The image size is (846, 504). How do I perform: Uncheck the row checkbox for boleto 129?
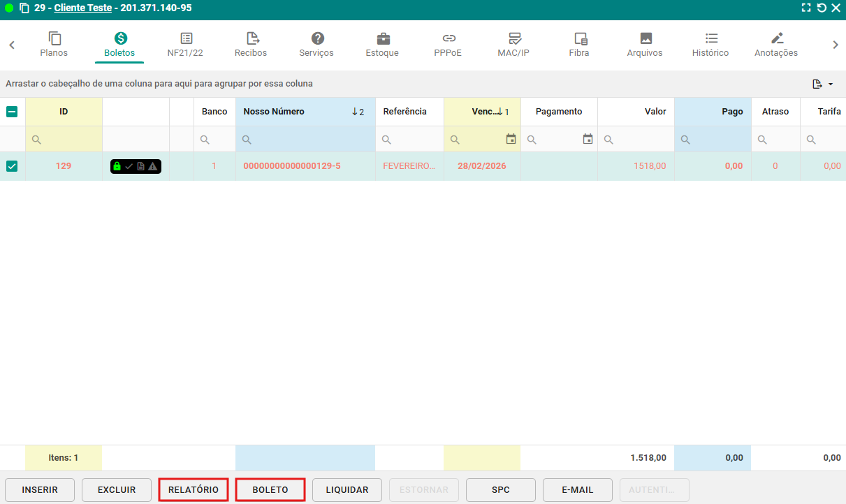click(x=12, y=166)
